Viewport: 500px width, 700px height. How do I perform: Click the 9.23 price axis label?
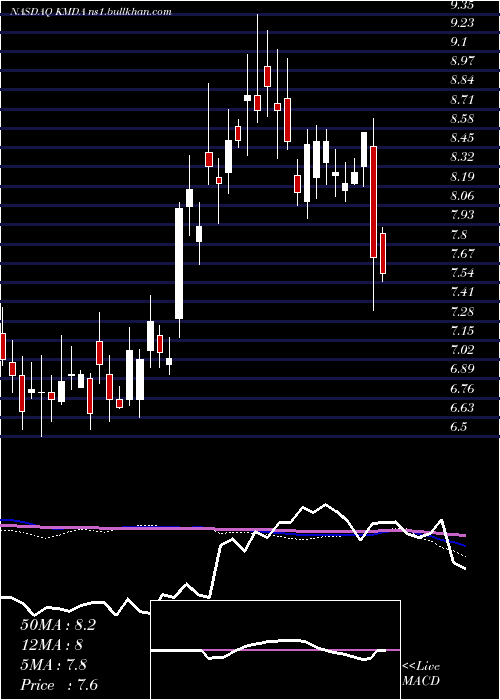462,22
